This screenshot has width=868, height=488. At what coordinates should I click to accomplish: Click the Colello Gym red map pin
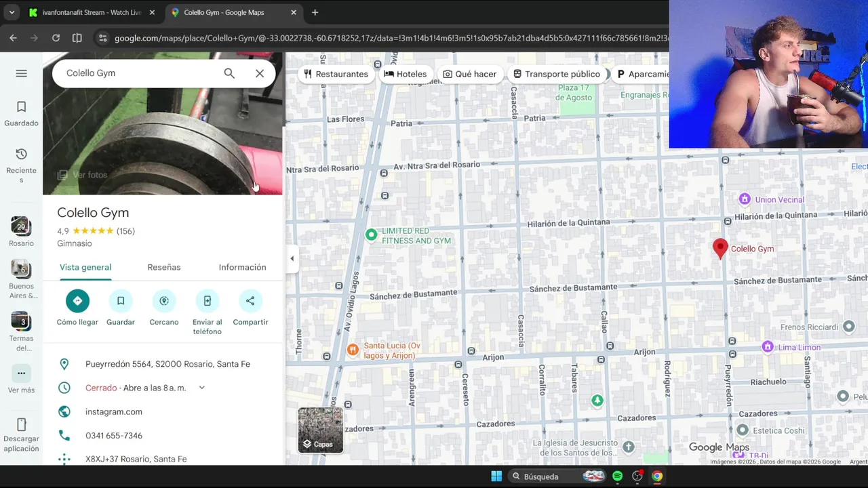720,249
